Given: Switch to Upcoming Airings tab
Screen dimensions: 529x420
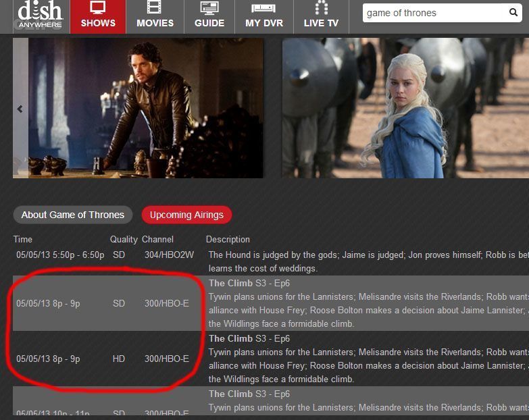Looking at the screenshot, I should click(x=186, y=215).
